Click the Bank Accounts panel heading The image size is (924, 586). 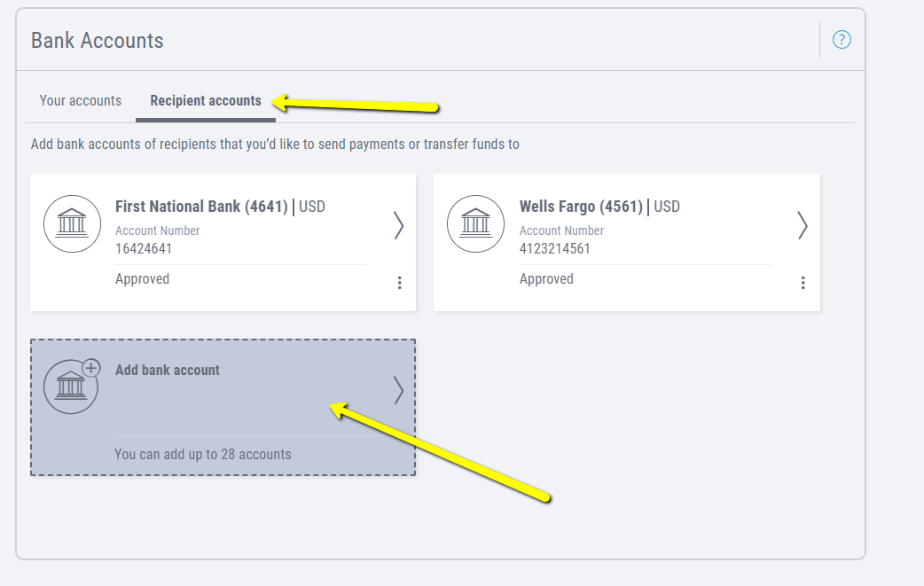(98, 40)
